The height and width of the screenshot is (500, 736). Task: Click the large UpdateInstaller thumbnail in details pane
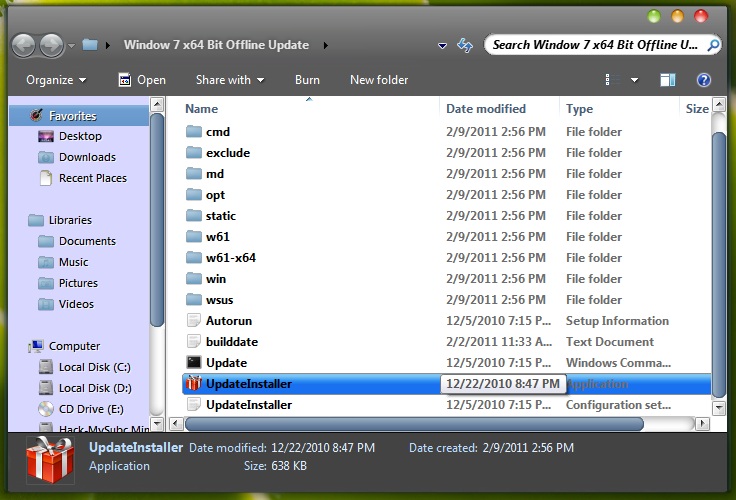50,461
